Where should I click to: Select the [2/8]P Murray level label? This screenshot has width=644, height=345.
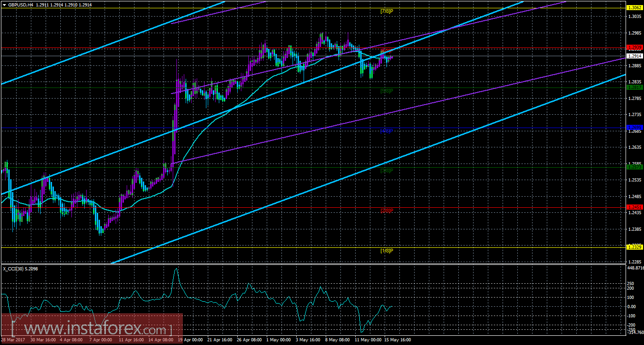(386, 211)
